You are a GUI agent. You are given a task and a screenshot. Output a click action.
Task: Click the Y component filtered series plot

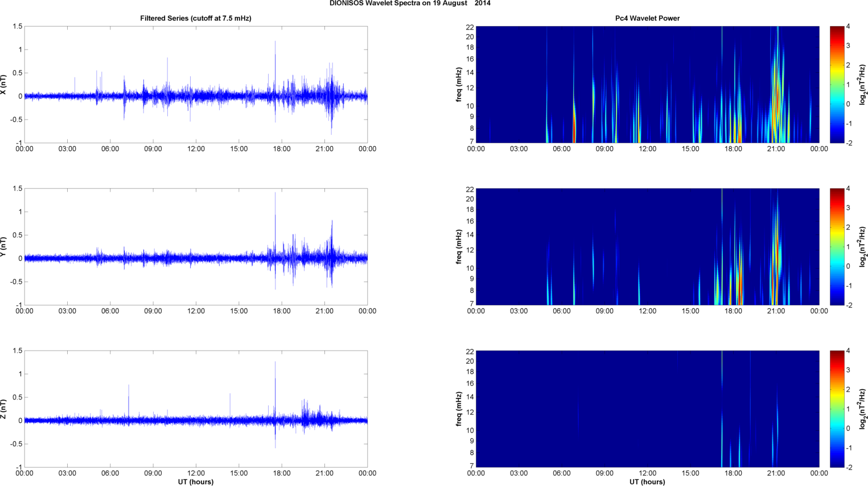click(196, 247)
